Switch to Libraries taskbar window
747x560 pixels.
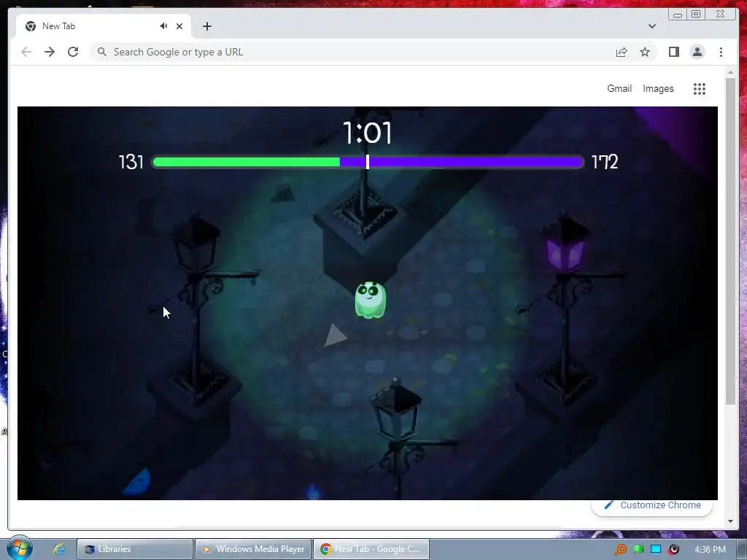[x=135, y=549]
